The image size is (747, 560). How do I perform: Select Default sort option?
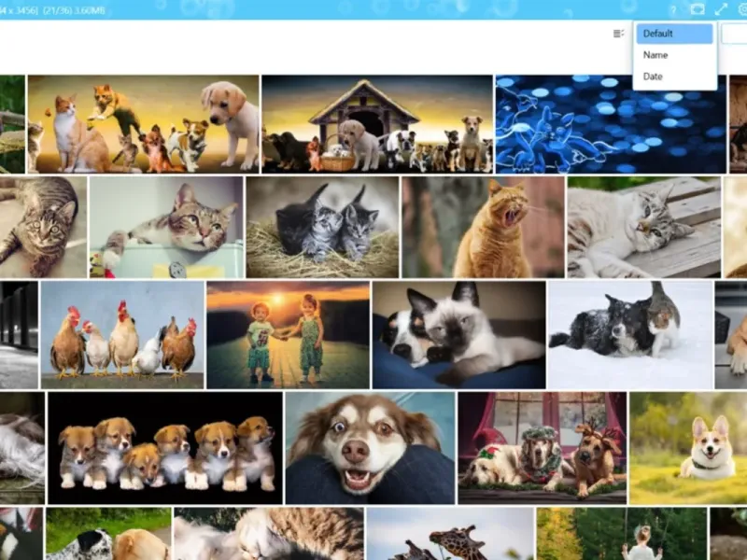[674, 34]
